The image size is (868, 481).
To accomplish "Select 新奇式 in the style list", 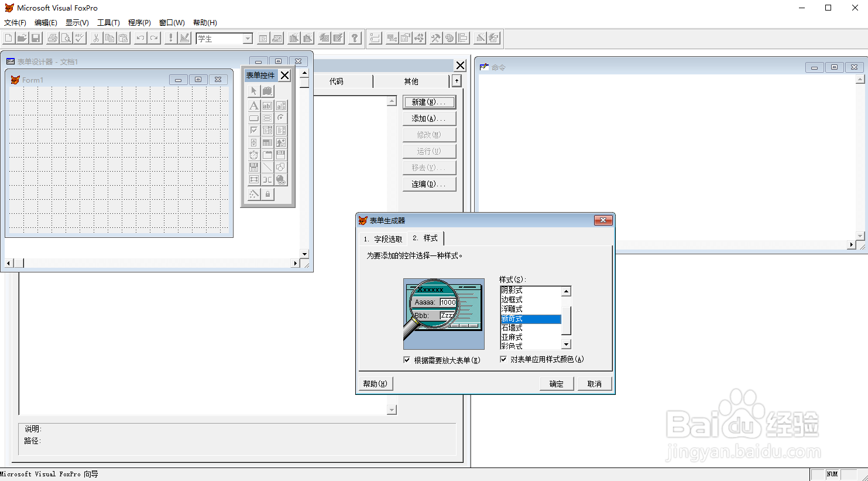I will [530, 319].
